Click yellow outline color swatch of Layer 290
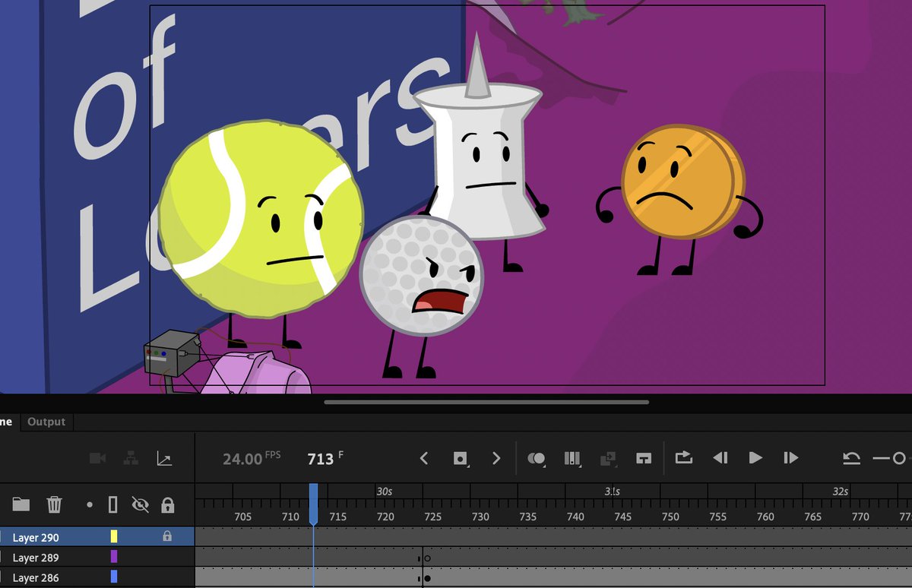The width and height of the screenshot is (912, 588). coord(114,537)
